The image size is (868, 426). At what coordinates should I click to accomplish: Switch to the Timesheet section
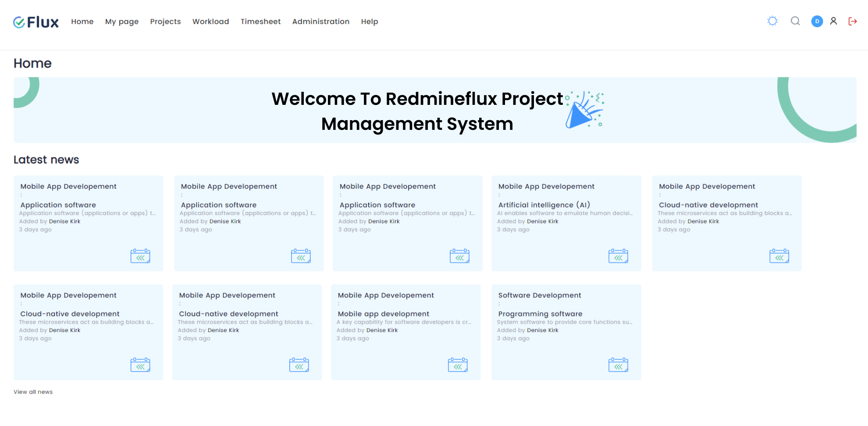pyautogui.click(x=260, y=21)
